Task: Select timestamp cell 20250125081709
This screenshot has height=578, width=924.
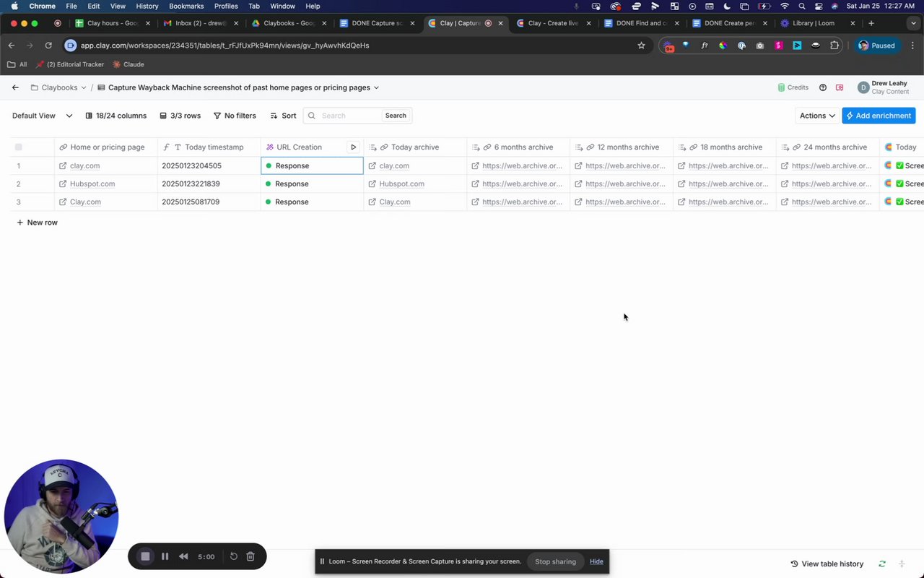Action: (x=209, y=202)
